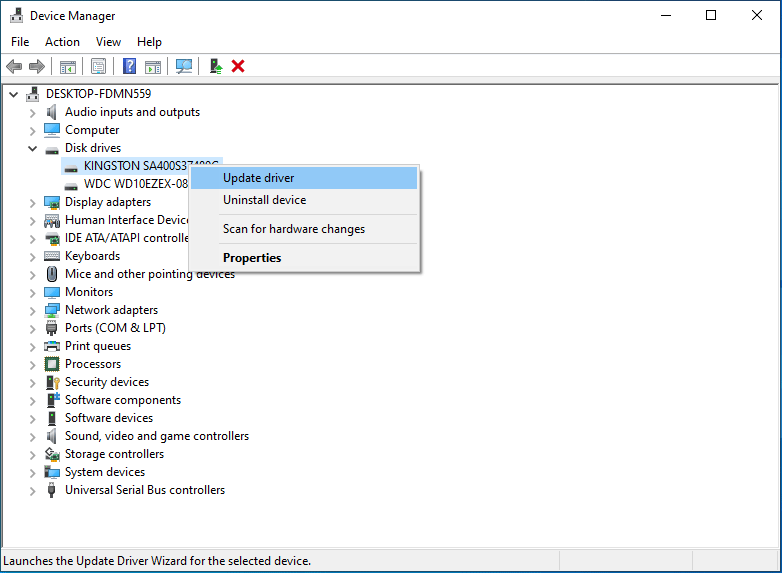Open the Properties toolbar icon
The width and height of the screenshot is (782, 573).
pos(98,66)
